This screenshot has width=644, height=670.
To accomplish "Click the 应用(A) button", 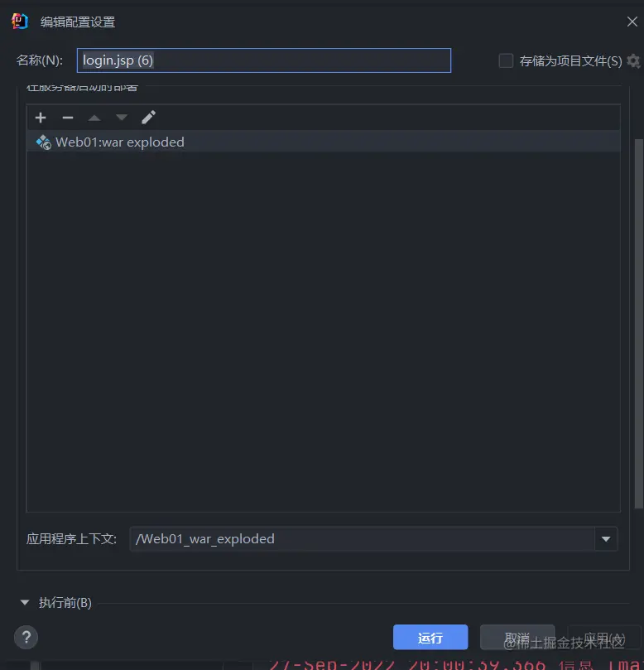I will [x=604, y=637].
